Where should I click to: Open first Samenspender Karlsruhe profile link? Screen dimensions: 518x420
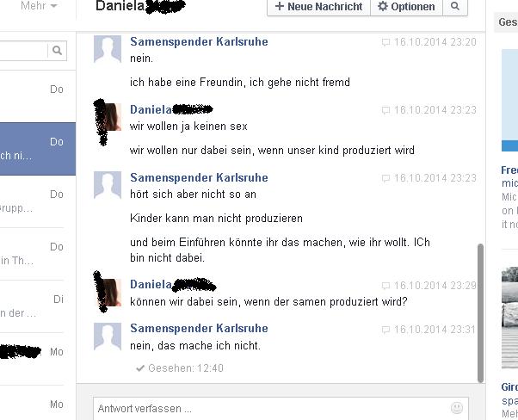tap(199, 41)
